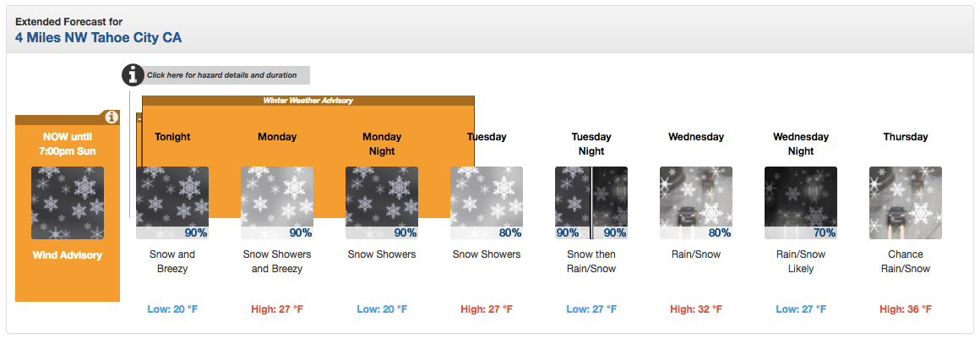
Task: Click the Snow and Breezy description
Action: (x=172, y=261)
